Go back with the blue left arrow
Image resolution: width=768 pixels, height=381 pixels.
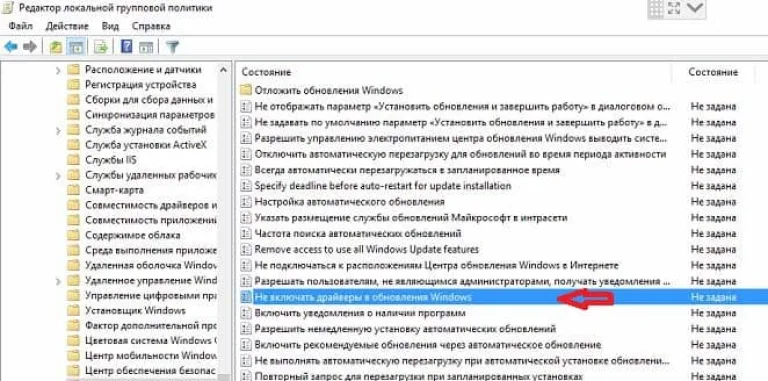pos(11,47)
